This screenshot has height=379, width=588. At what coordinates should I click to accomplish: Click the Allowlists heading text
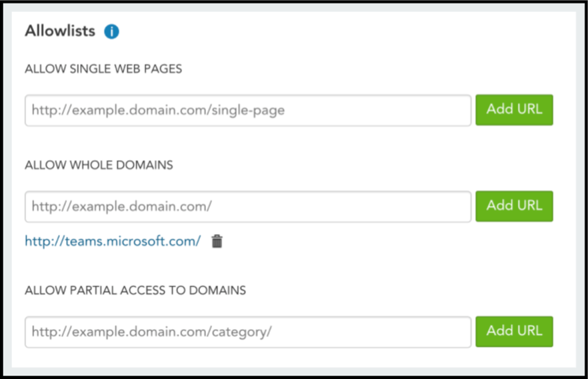[60, 31]
